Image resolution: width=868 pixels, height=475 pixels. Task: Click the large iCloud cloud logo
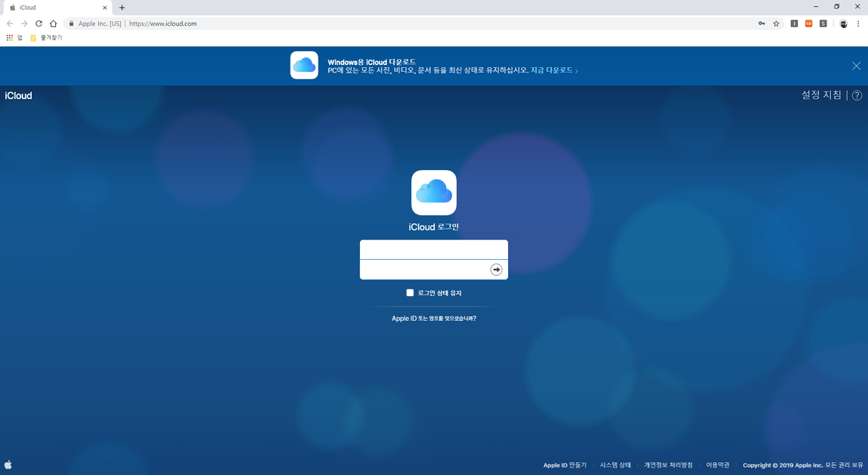pos(434,193)
